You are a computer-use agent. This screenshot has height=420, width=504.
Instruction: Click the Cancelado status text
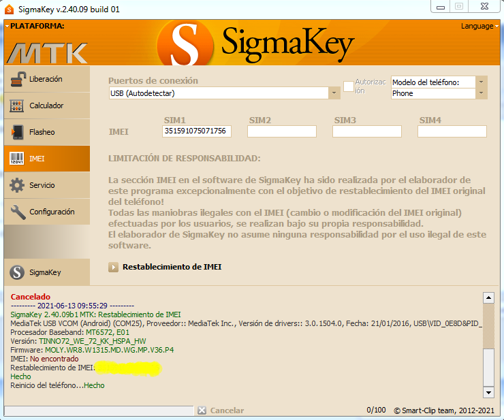point(31,297)
